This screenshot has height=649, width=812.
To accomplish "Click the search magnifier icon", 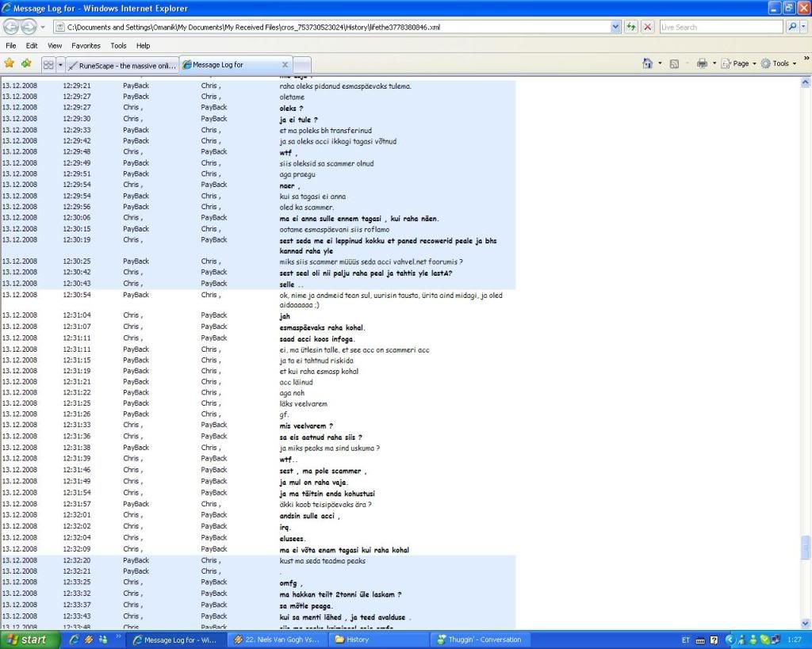I will [x=792, y=27].
